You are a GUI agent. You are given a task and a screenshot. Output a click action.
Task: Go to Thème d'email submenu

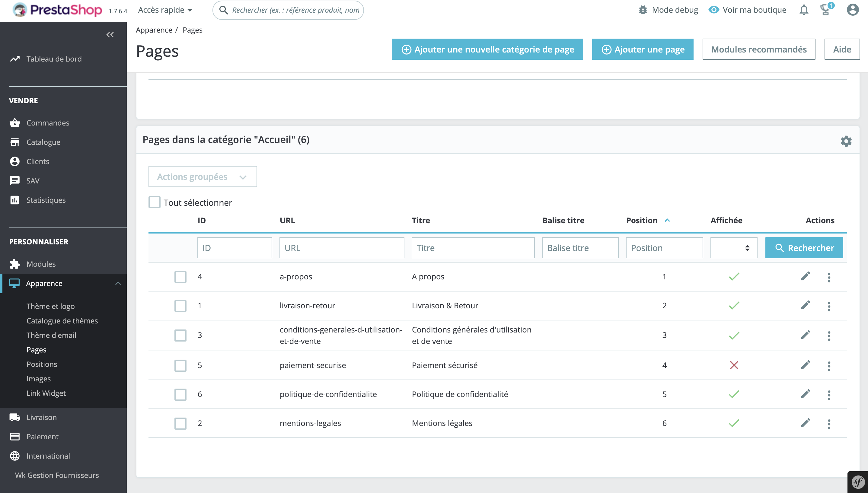[x=51, y=335]
